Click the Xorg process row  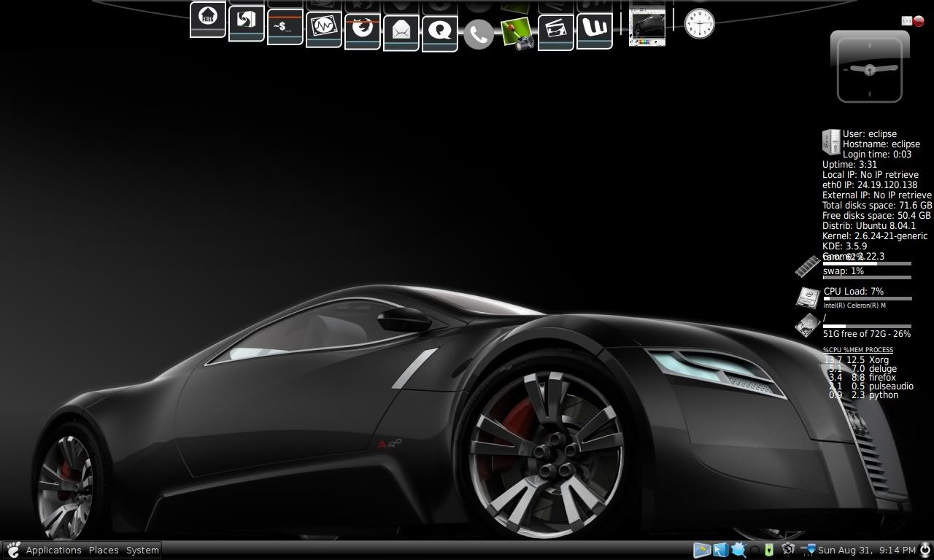click(857, 360)
